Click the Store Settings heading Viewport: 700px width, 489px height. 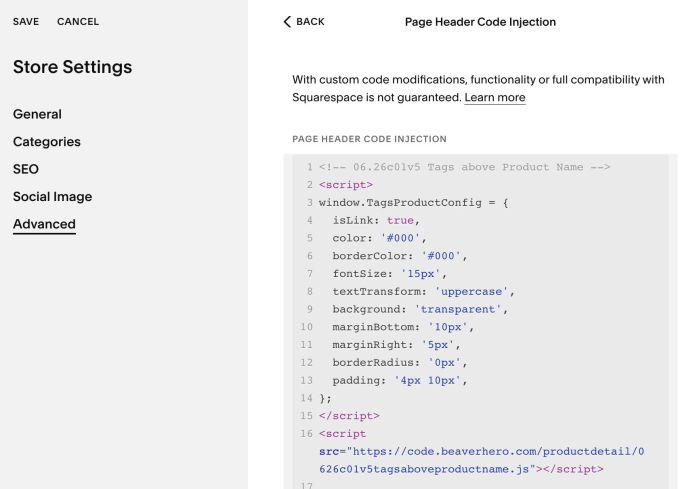72,67
